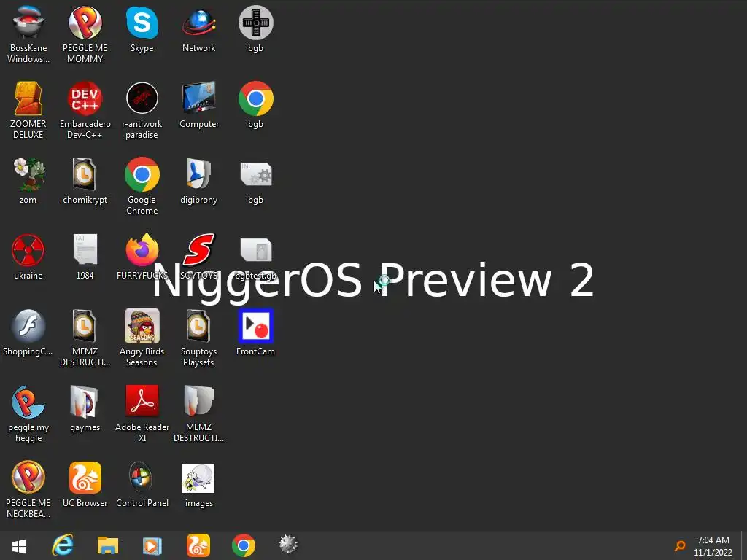Select MEMZ DESTRUCTI... clock archive icon

click(x=85, y=338)
